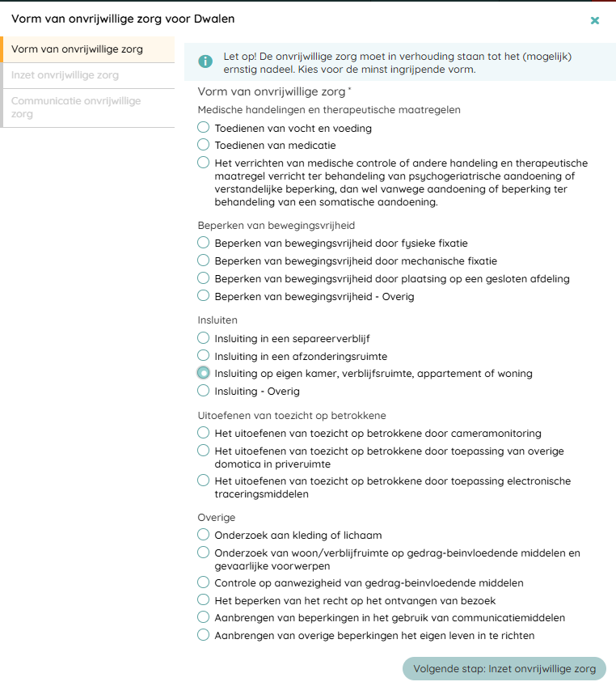Click the info icon in the warning banner
The width and height of the screenshot is (616, 686).
coord(206,61)
